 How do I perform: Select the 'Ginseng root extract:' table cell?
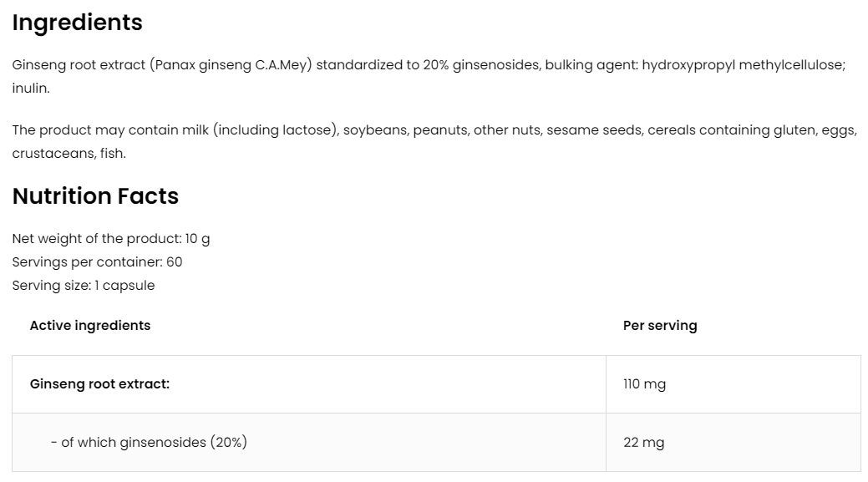click(100, 384)
